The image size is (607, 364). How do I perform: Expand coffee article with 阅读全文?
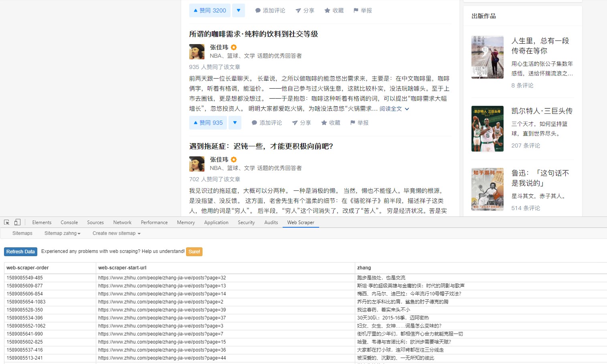pos(395,109)
